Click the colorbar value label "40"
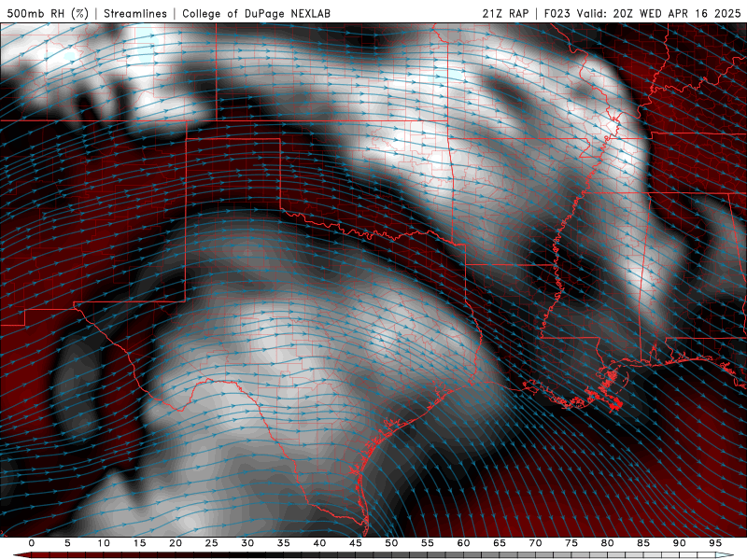 tap(319, 543)
